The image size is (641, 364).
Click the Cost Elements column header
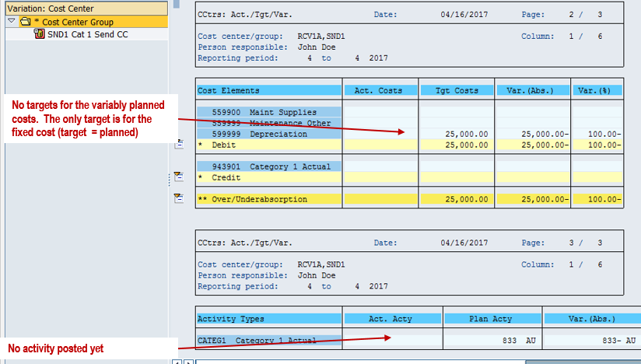268,90
